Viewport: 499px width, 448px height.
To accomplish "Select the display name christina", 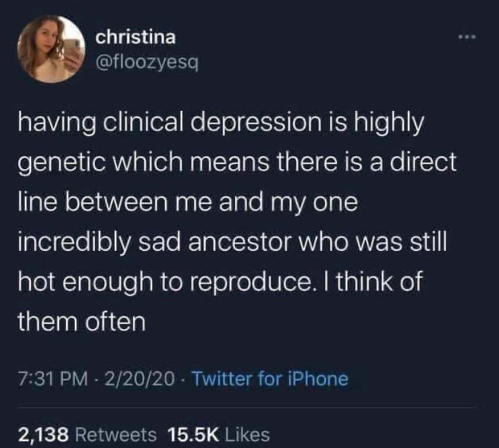I will [135, 38].
